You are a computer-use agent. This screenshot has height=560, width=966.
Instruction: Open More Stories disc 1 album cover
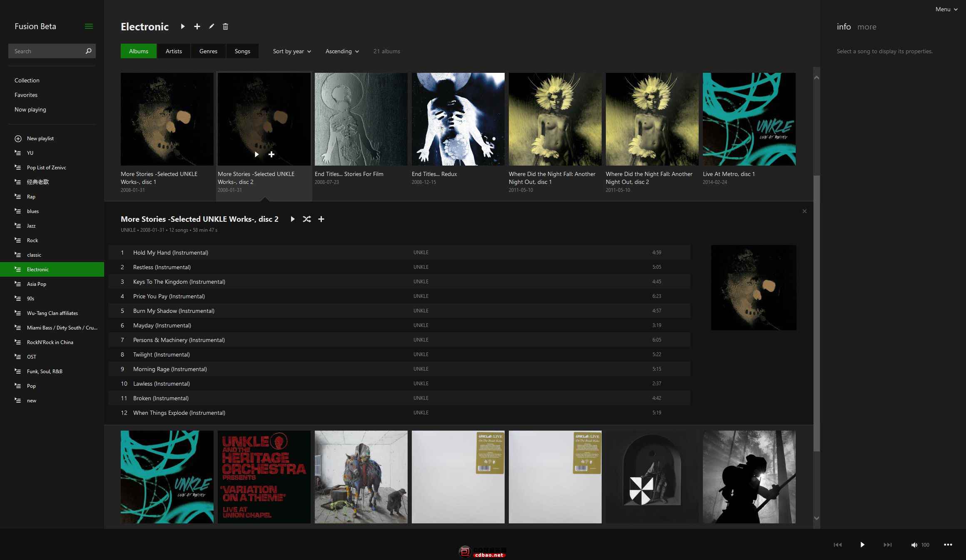pos(167,119)
